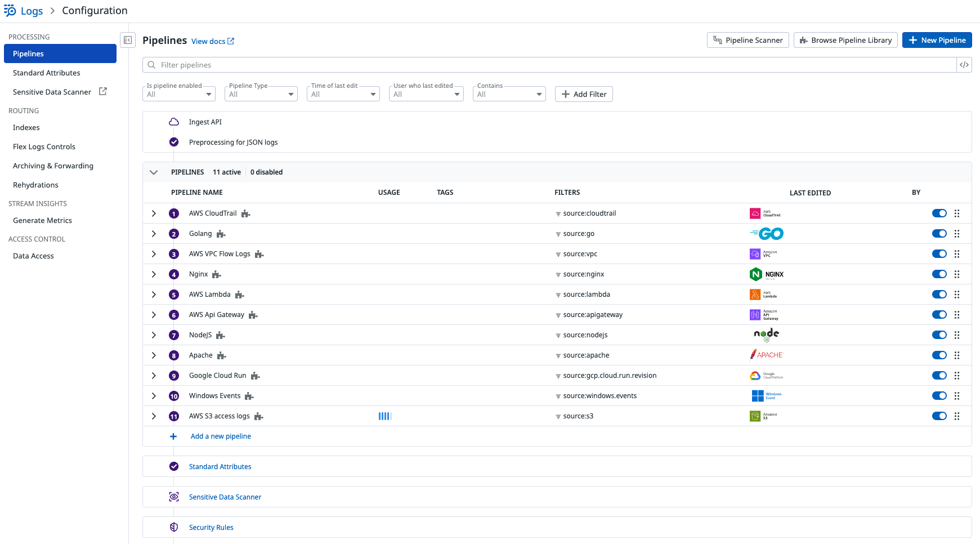Viewport: 980px width, 544px height.
Task: Click the plus icon beside Add a new pipeline
Action: (173, 436)
